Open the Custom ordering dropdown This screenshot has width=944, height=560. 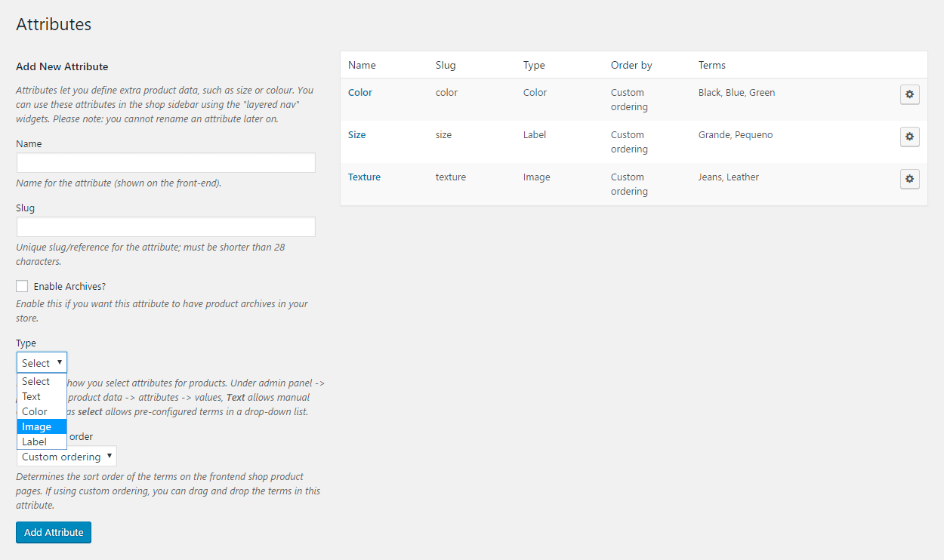click(66, 457)
